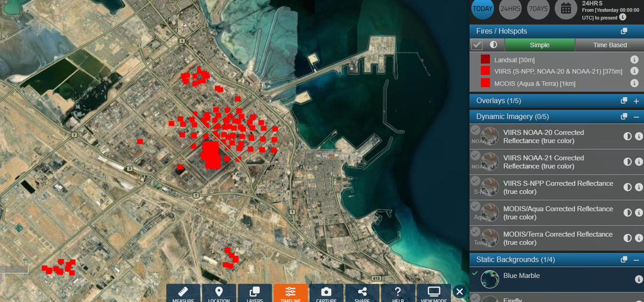This screenshot has height=302, width=644.
Task: Show info for Blue Marble background
Action: [639, 279]
